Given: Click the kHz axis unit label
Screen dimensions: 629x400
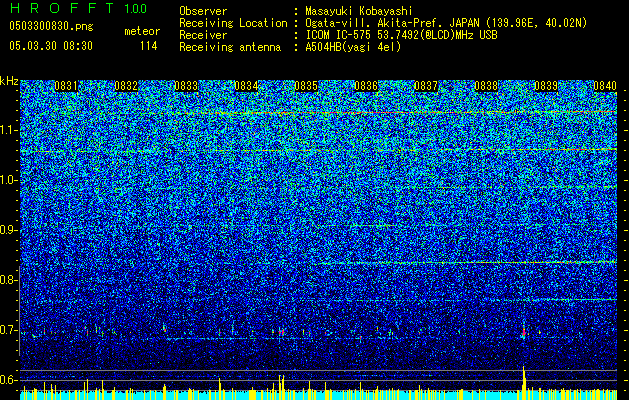Looking at the screenshot, I should 9,81.
